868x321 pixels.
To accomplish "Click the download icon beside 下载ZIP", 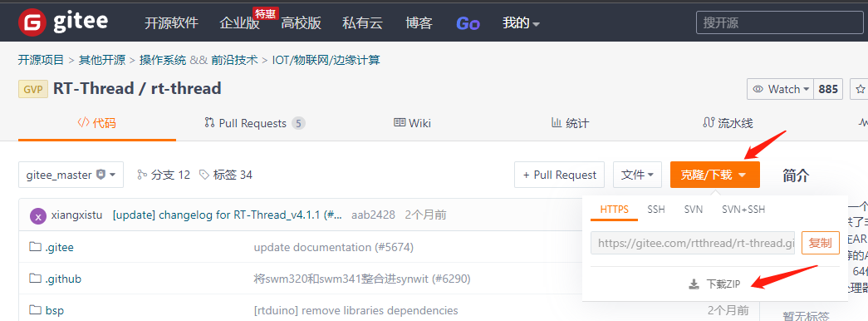I will coord(694,284).
